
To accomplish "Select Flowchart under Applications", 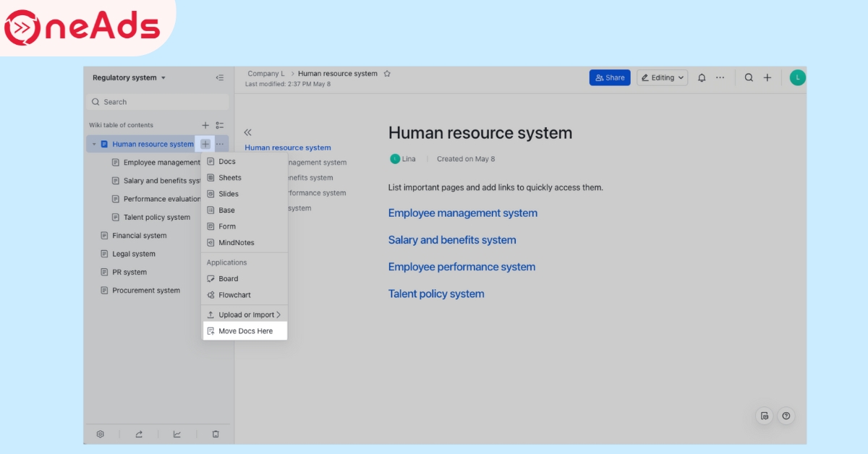I will pos(244,295).
